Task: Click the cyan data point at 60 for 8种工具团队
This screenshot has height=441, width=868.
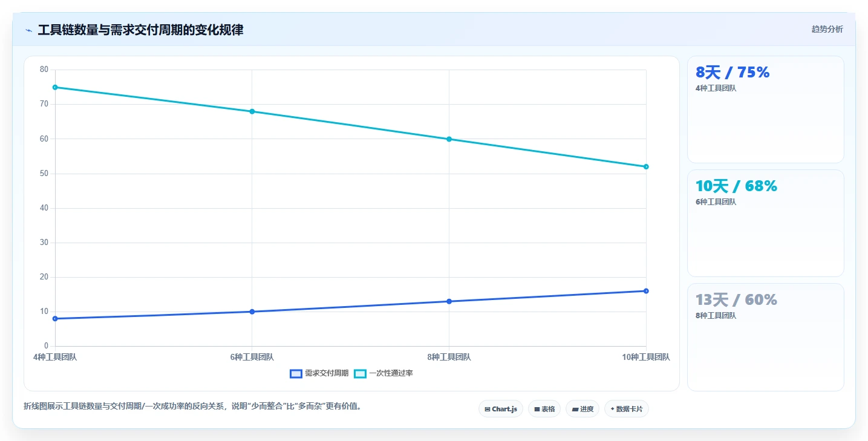Action: 449,139
